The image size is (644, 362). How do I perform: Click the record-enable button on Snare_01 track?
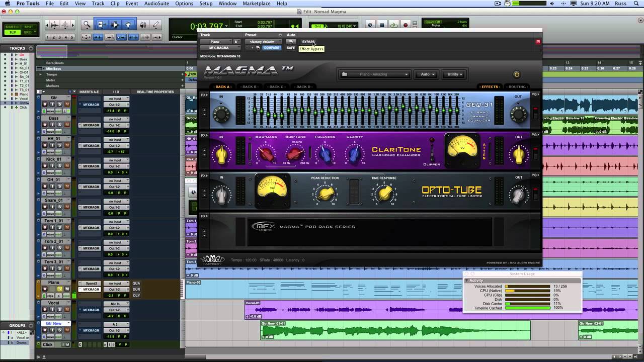coord(45,207)
